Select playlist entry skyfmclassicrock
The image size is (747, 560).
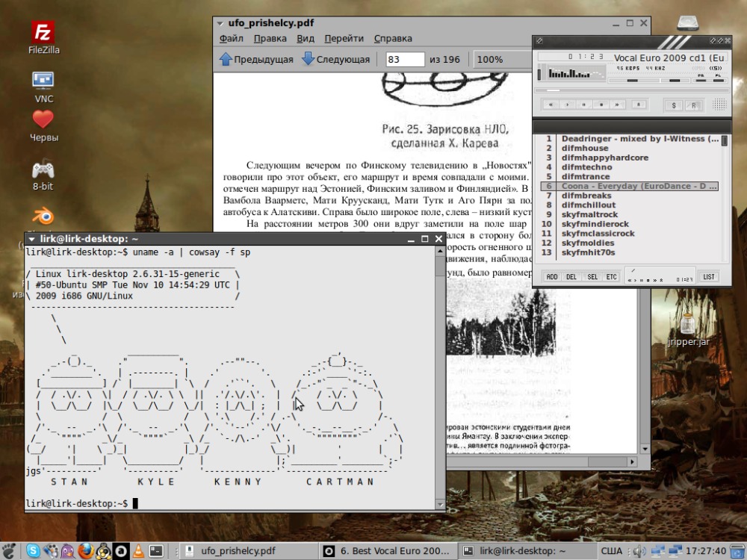[629, 234]
